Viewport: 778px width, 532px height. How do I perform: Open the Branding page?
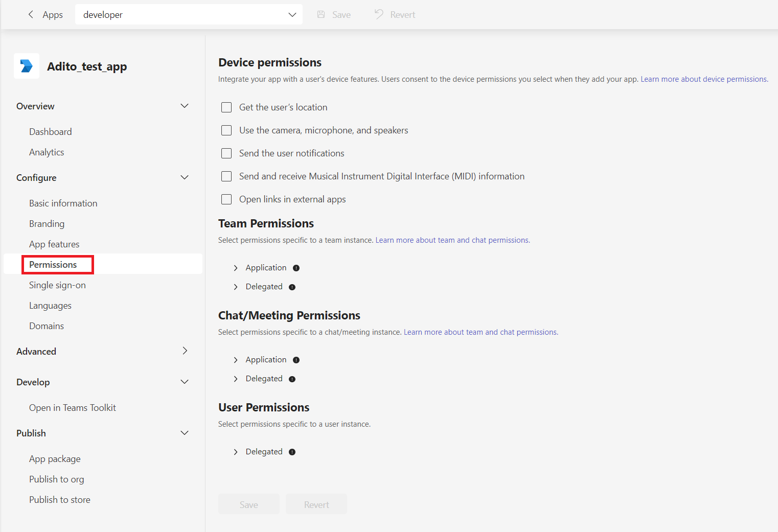click(47, 224)
